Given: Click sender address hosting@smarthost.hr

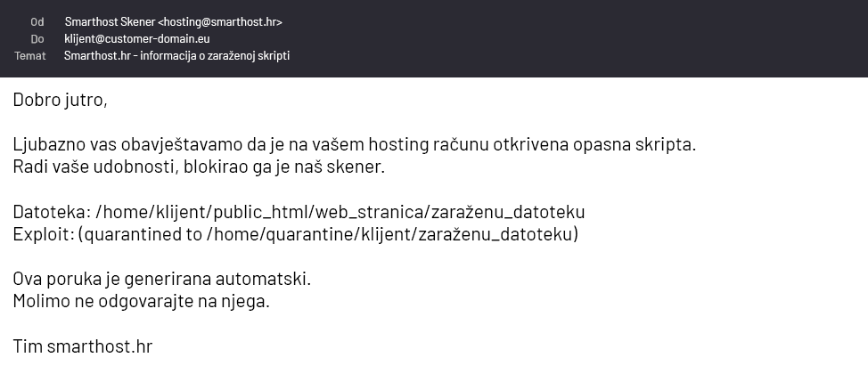Looking at the screenshot, I should [x=220, y=22].
